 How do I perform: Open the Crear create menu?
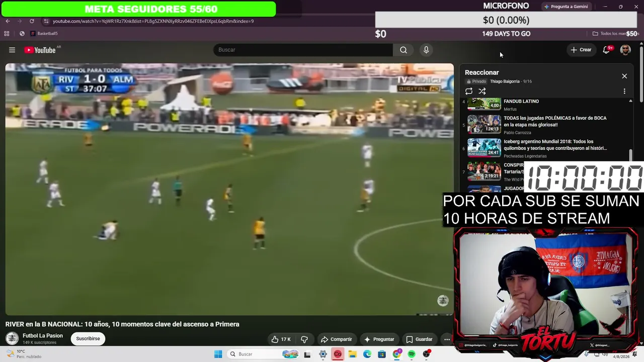click(x=581, y=50)
